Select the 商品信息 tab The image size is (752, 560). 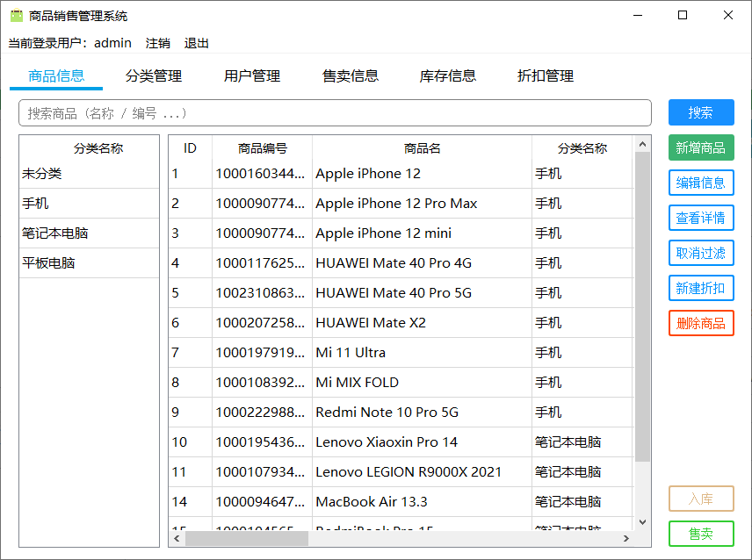(x=56, y=75)
